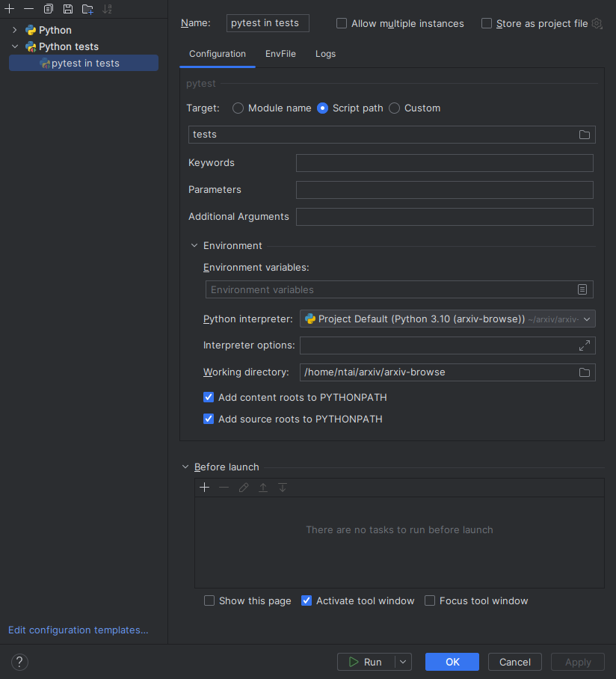Expand the Python tree node
Screen dimensions: 616x679
(x=15, y=30)
